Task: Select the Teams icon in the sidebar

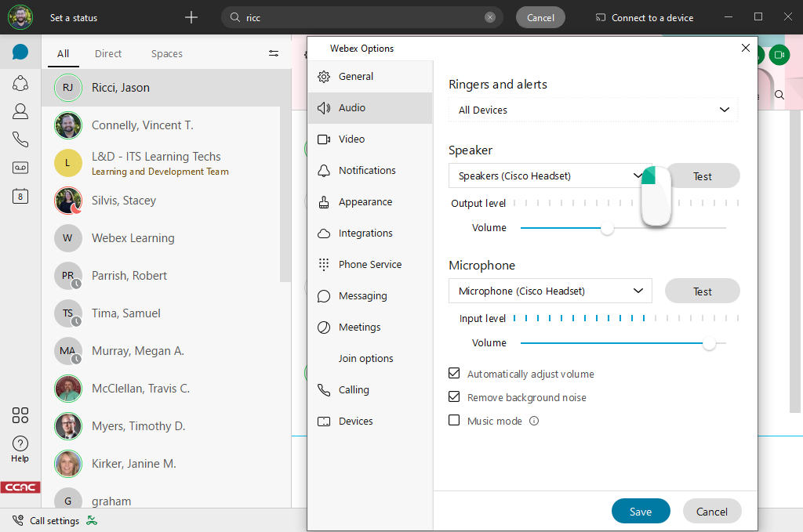Action: coord(20,82)
